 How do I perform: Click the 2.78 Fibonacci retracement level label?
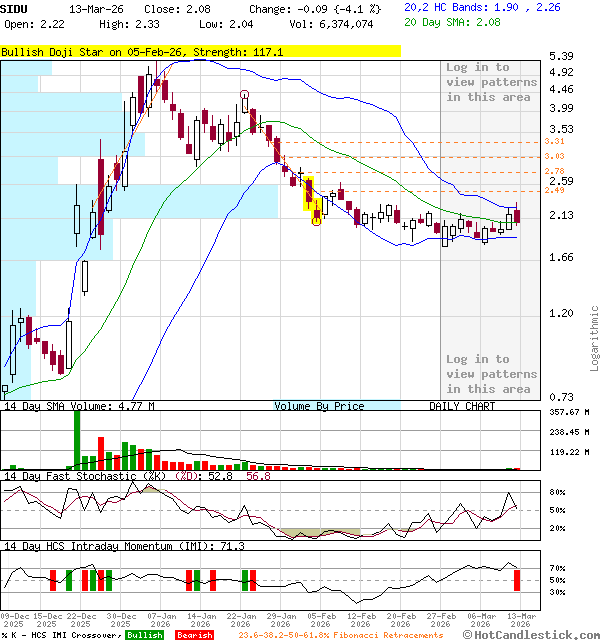[x=555, y=173]
